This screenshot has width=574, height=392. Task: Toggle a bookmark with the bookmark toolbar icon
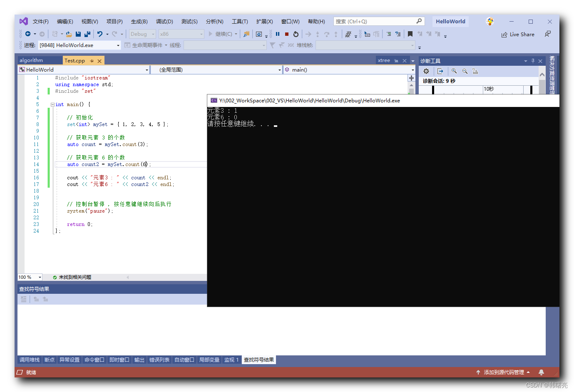(410, 34)
